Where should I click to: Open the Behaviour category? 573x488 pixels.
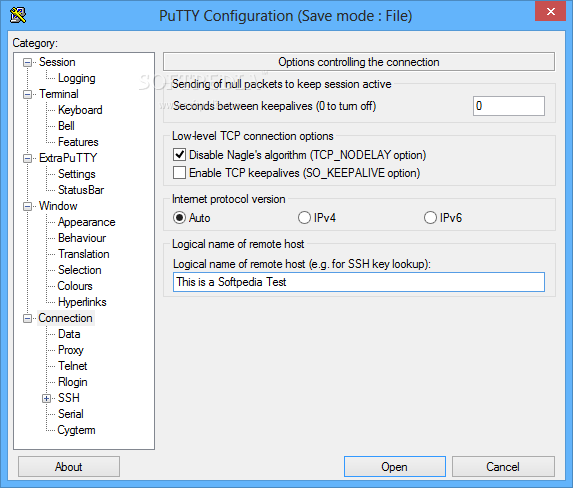tap(82, 238)
